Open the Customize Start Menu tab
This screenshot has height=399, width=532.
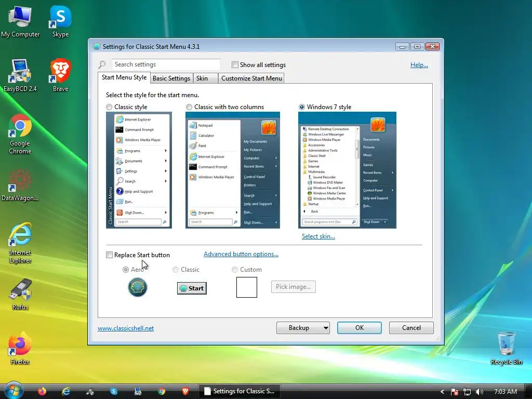(x=251, y=78)
